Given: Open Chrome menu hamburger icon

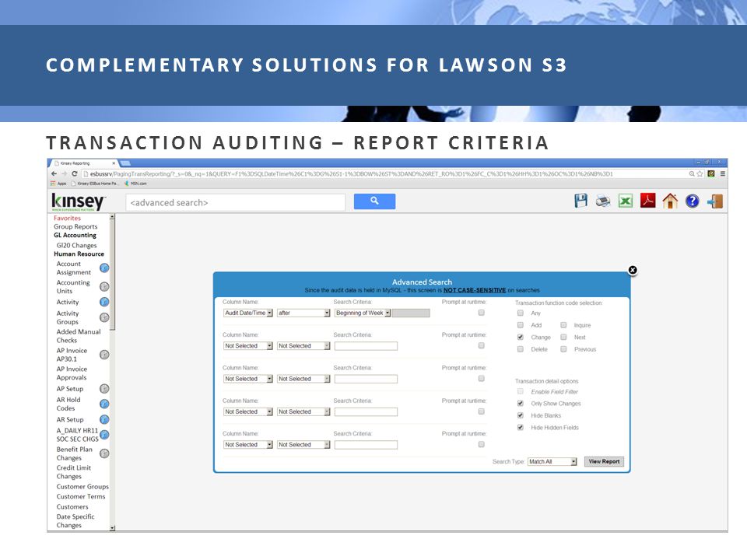Looking at the screenshot, I should coord(723,173).
